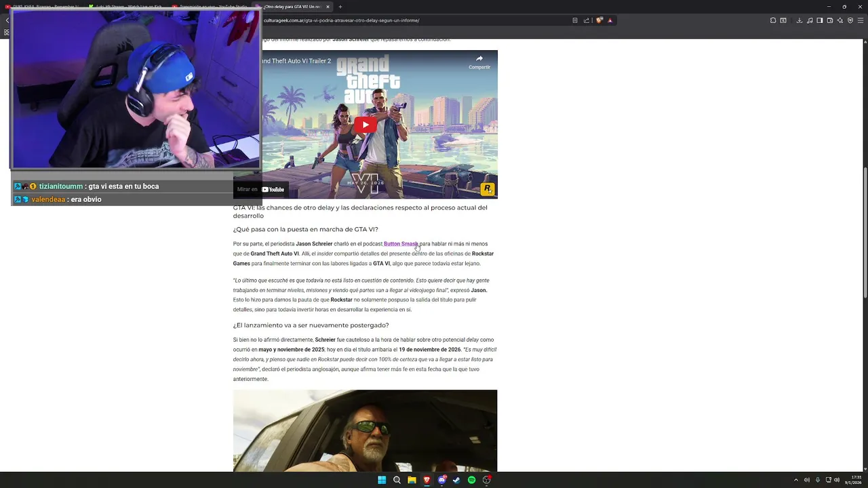Toggle reader mode icon in address bar
The height and width of the screenshot is (488, 868).
(575, 20)
